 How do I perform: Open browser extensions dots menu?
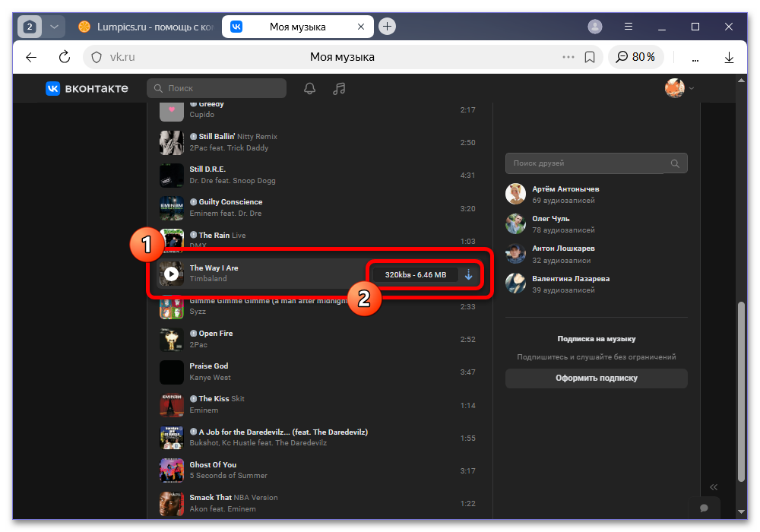[x=695, y=59]
